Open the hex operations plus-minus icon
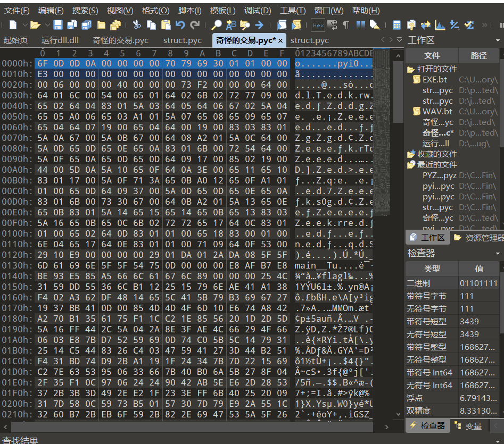Viewport: 504px width, 444px height. (454, 24)
